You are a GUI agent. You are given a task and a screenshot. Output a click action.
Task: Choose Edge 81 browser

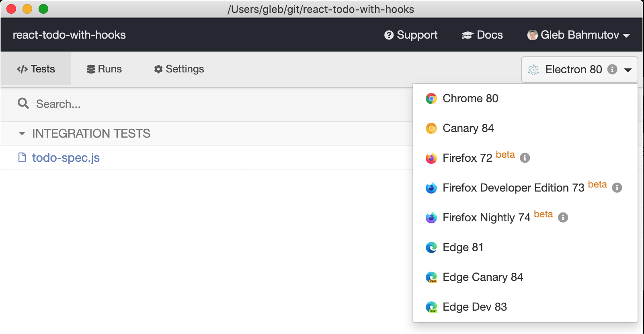pos(525,247)
